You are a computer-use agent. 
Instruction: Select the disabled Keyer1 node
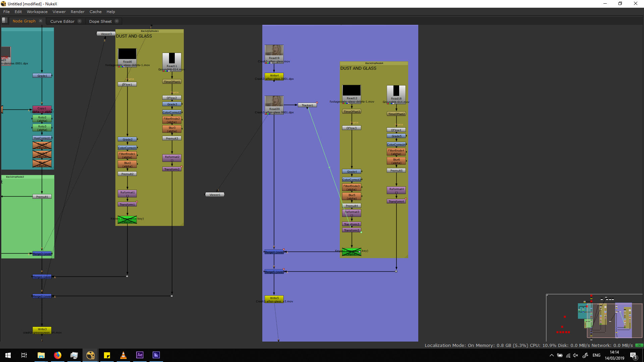[127, 220]
